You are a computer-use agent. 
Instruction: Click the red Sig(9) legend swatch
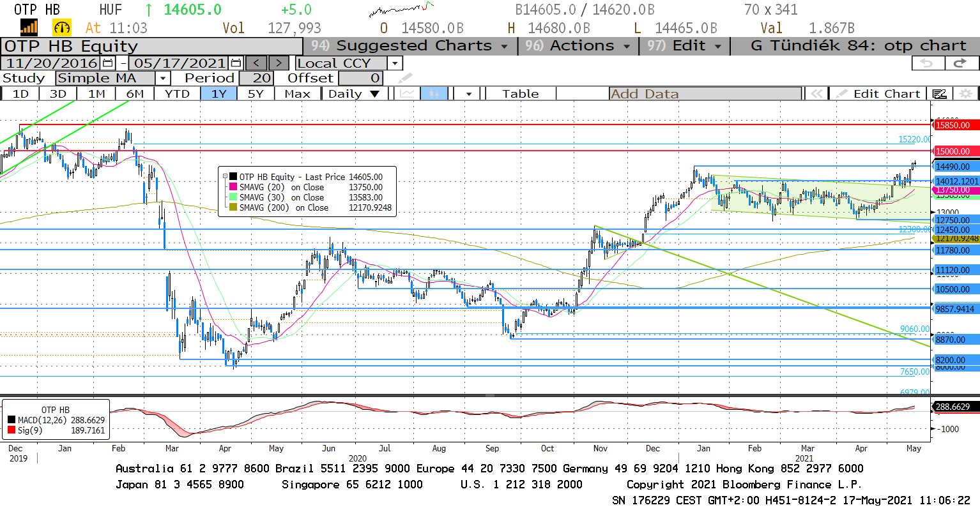point(11,430)
